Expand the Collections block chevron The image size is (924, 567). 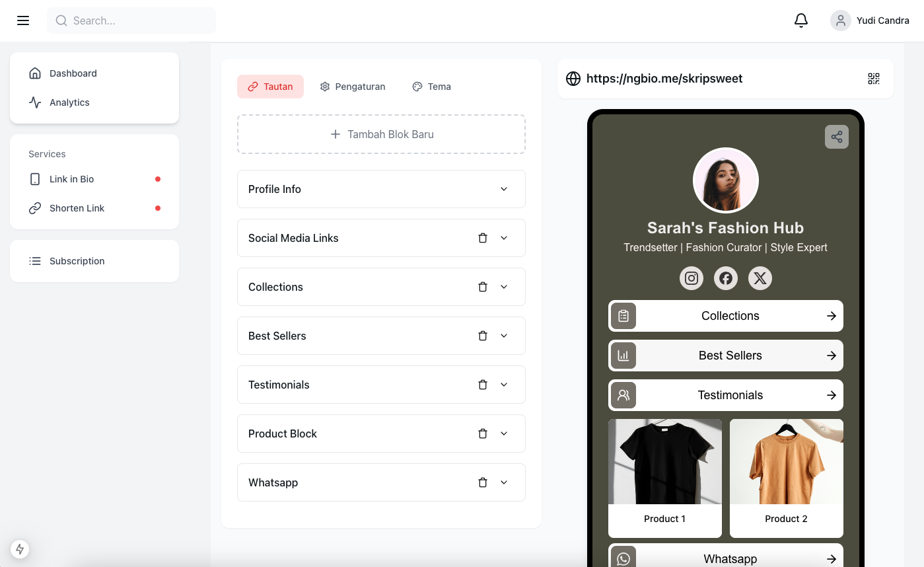coord(504,287)
